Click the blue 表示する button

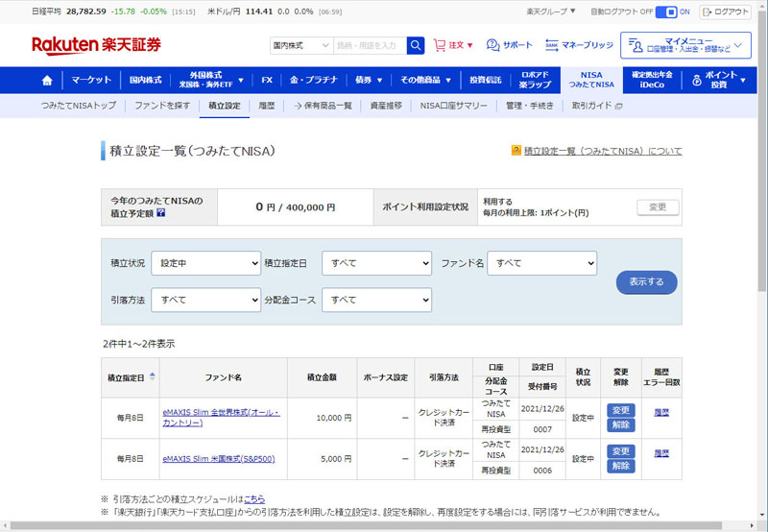pyautogui.click(x=646, y=282)
